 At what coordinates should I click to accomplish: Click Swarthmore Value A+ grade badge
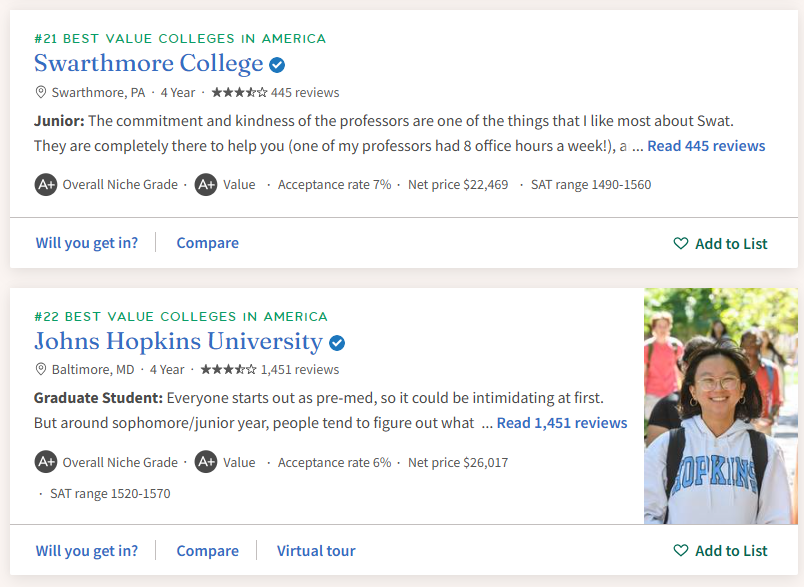[x=206, y=184]
